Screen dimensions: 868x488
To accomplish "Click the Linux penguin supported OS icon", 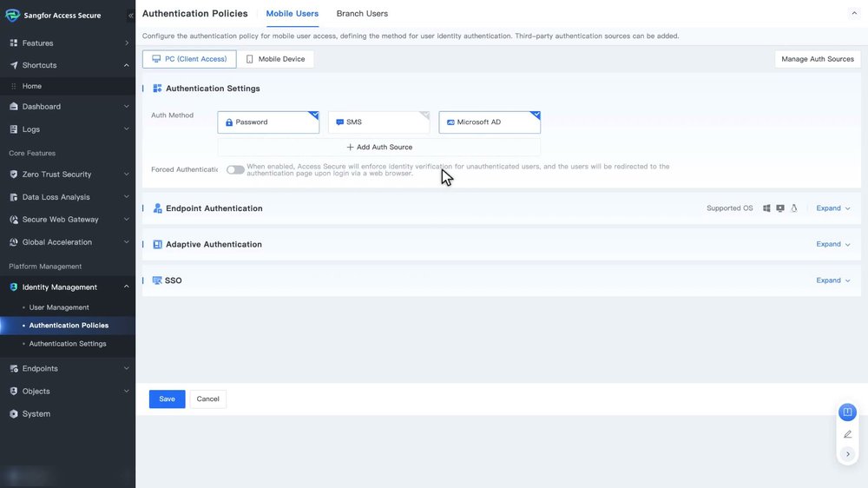I will coord(794,208).
